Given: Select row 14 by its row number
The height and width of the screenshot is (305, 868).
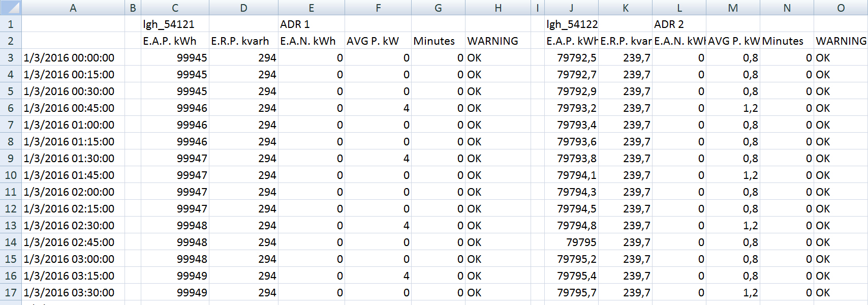Looking at the screenshot, I should coord(11,242).
